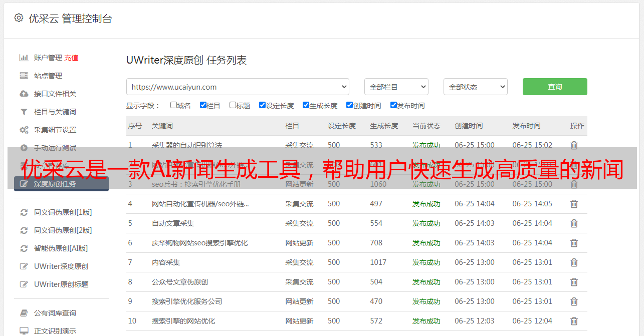Open the 全部状态 filter dropdown

[x=475, y=87]
